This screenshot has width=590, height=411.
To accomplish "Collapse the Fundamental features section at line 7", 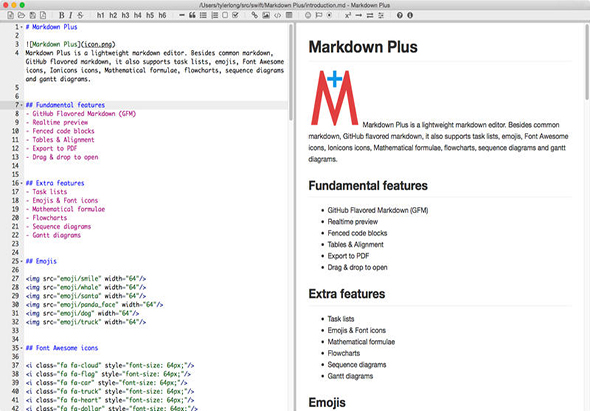I will coord(21,105).
